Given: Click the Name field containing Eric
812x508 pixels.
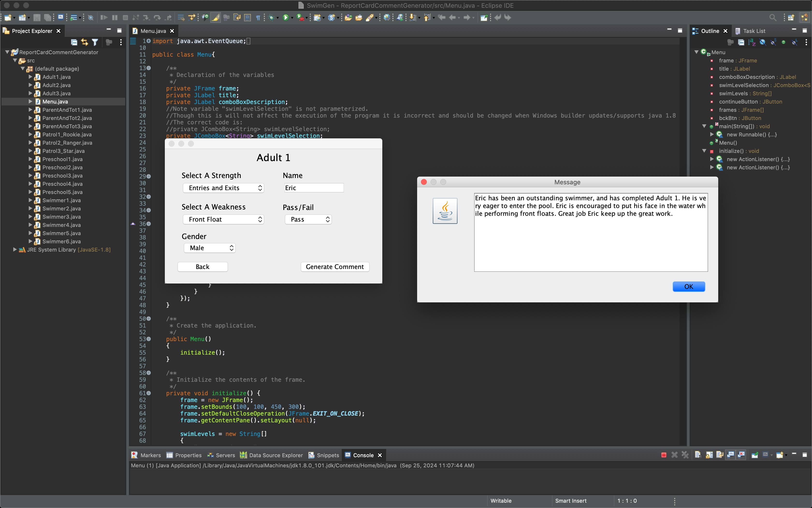Looking at the screenshot, I should tap(314, 188).
